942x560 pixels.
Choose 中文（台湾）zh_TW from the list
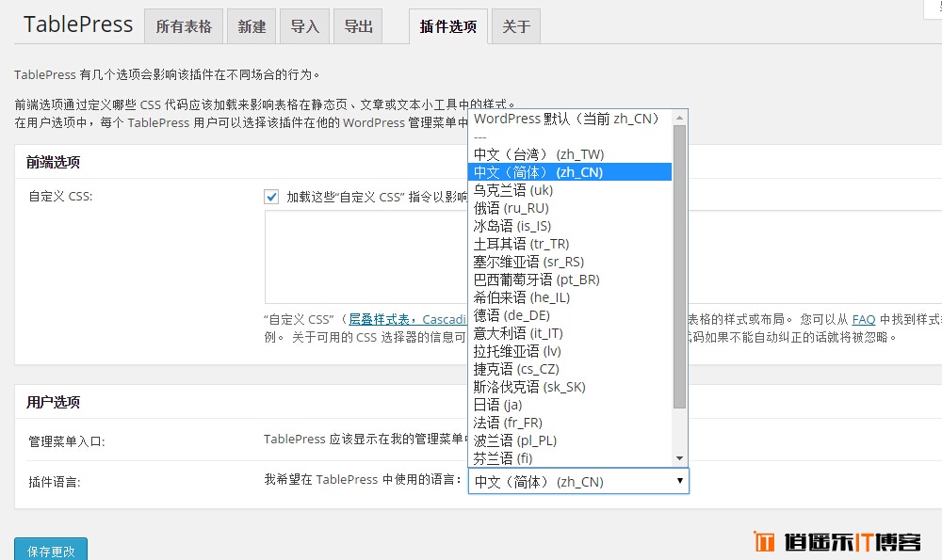[x=539, y=154]
